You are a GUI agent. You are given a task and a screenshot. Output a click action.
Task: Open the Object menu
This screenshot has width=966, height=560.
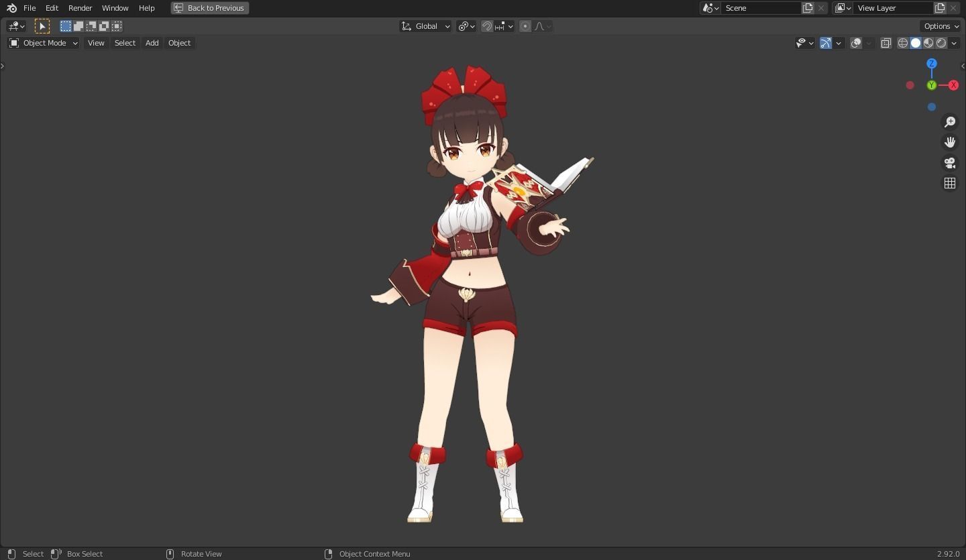click(x=179, y=43)
